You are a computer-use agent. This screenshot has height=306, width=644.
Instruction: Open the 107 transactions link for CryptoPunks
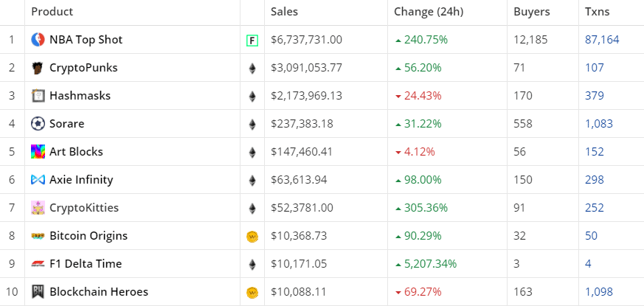595,68
